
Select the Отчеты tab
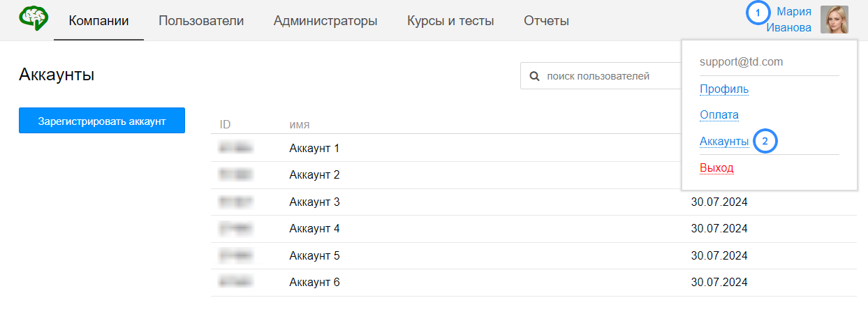point(546,21)
